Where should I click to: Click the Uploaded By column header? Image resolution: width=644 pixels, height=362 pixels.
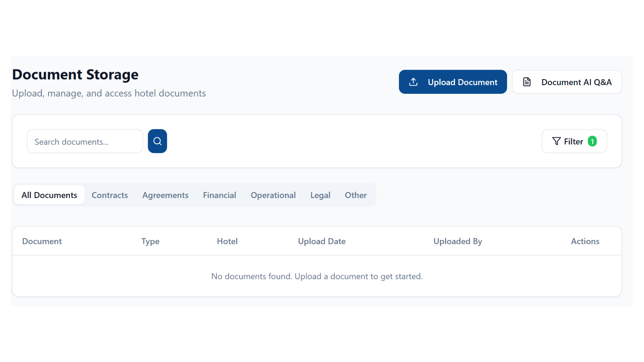click(x=458, y=241)
